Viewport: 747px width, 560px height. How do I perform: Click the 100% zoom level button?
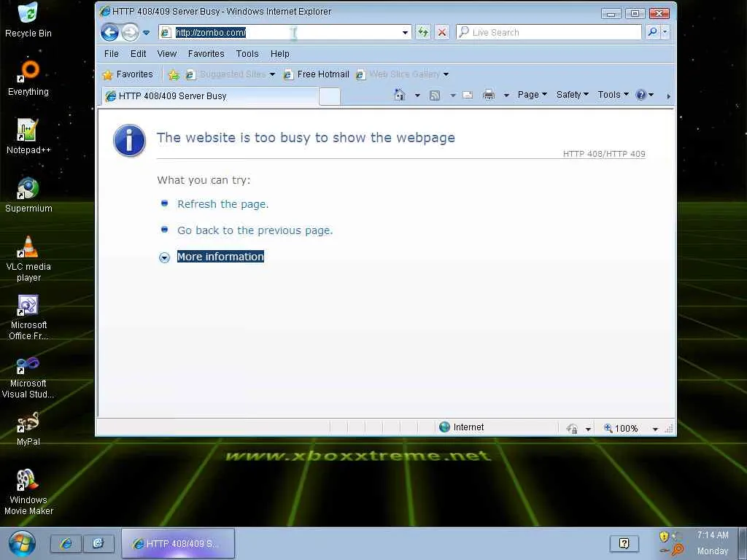[x=621, y=429]
